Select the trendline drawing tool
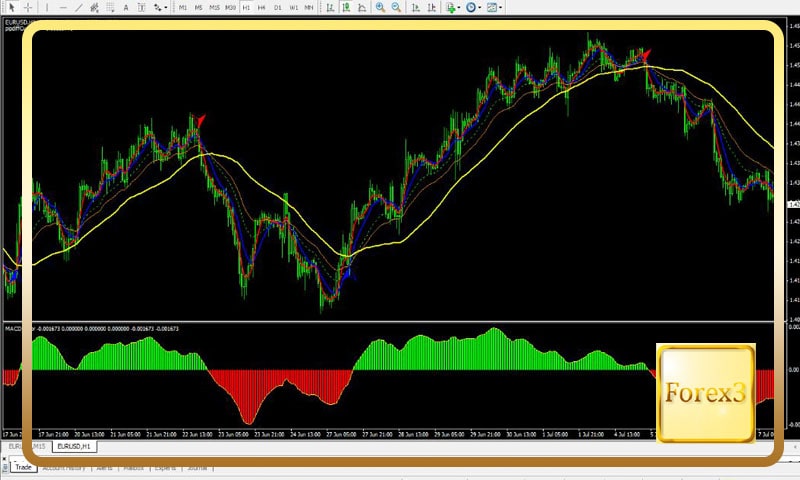The height and width of the screenshot is (480, 800). [x=79, y=7]
